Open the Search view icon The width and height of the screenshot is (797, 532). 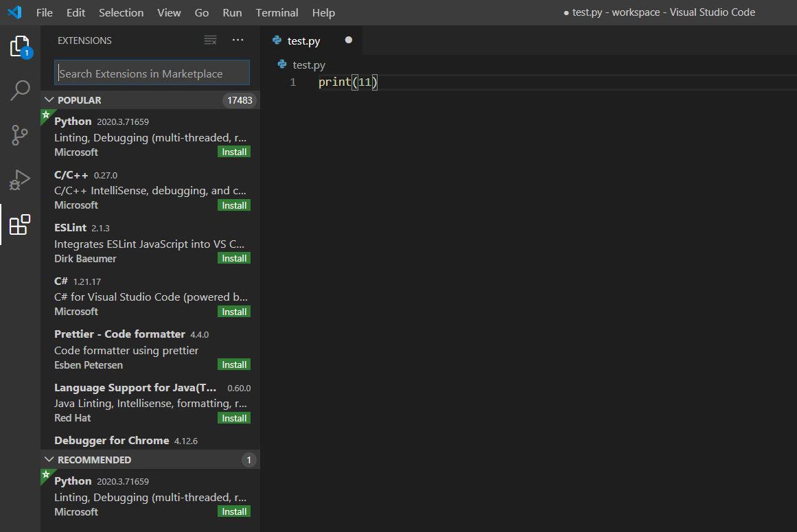click(x=20, y=91)
